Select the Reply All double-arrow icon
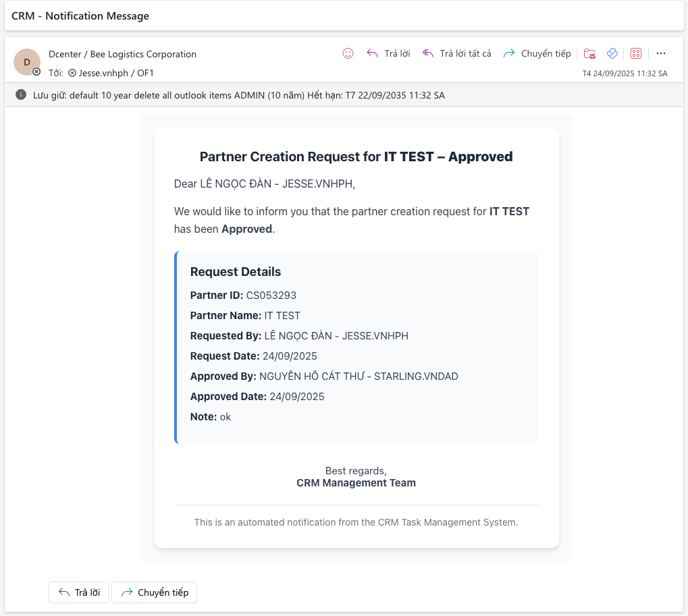Image resolution: width=688 pixels, height=616 pixels. coord(427,53)
